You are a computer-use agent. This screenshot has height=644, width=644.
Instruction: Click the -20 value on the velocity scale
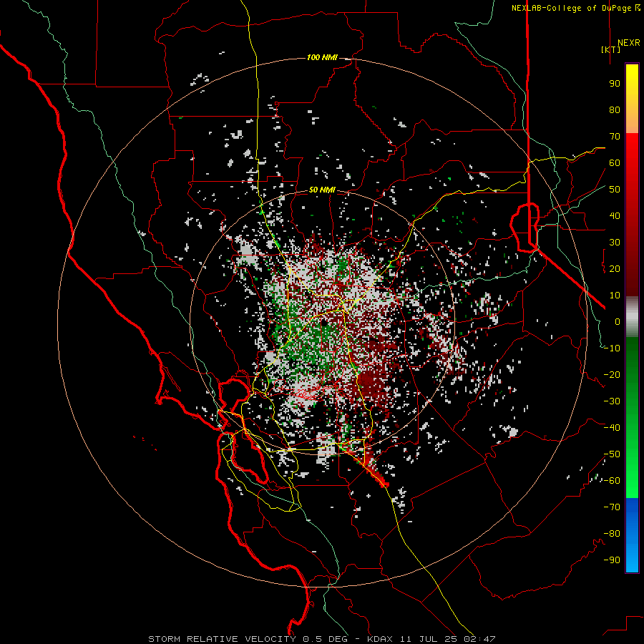tap(612, 374)
